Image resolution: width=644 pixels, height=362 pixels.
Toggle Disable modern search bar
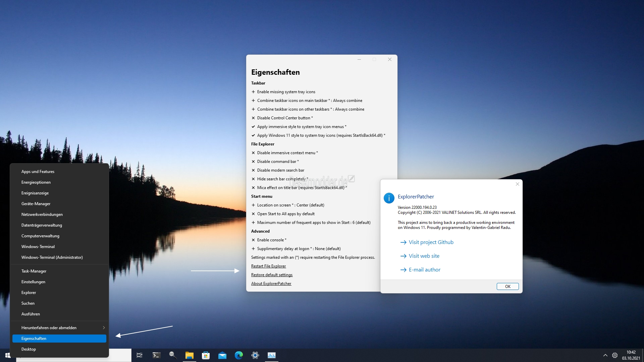(x=278, y=170)
